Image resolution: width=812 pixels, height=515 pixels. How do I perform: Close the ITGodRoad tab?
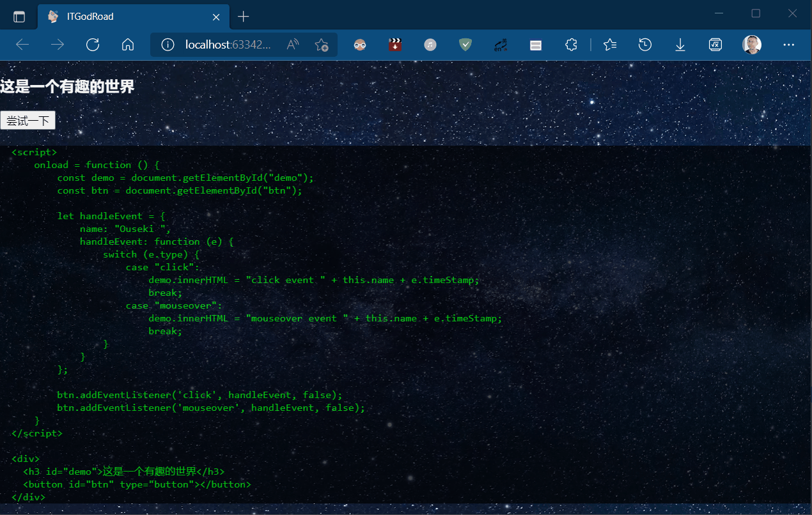coord(217,17)
